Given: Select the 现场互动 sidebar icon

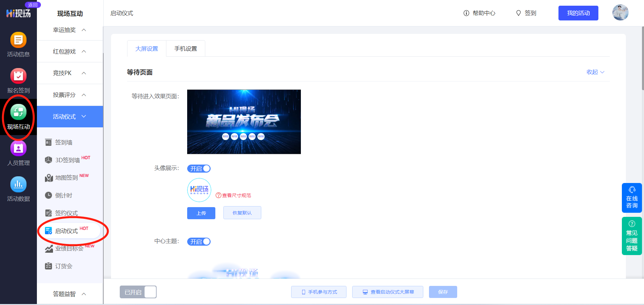Looking at the screenshot, I should pos(18,117).
